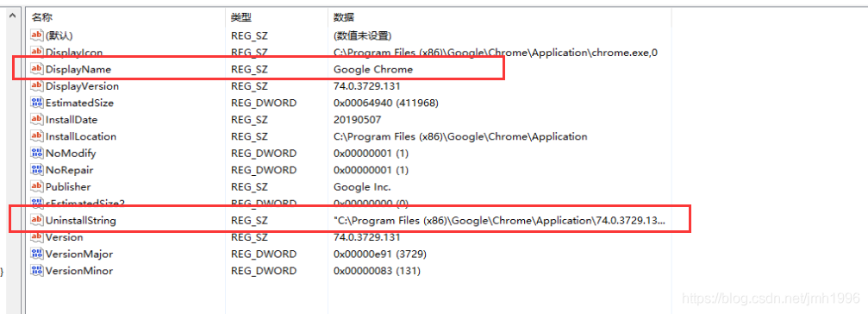
Task: Click the Google Inc. publisher value
Action: (362, 186)
